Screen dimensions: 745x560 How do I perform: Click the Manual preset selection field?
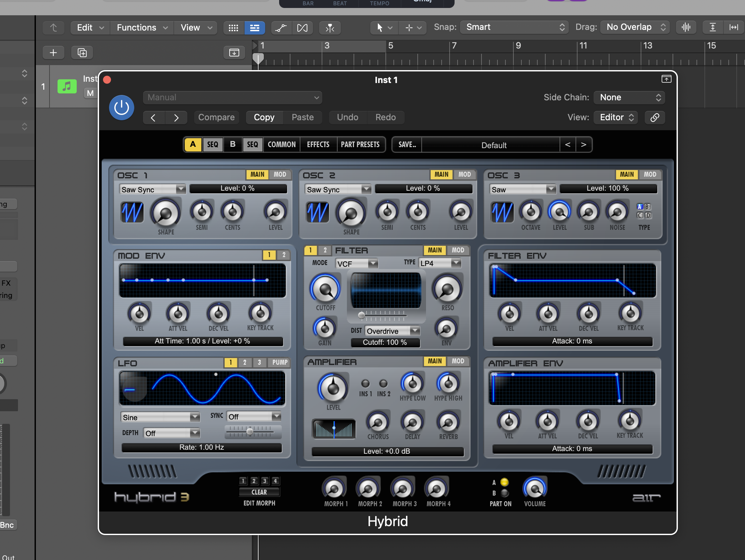coord(232,98)
